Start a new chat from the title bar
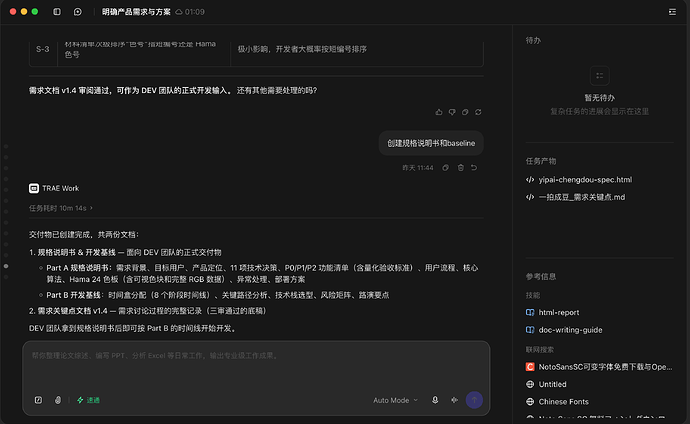 tap(77, 12)
